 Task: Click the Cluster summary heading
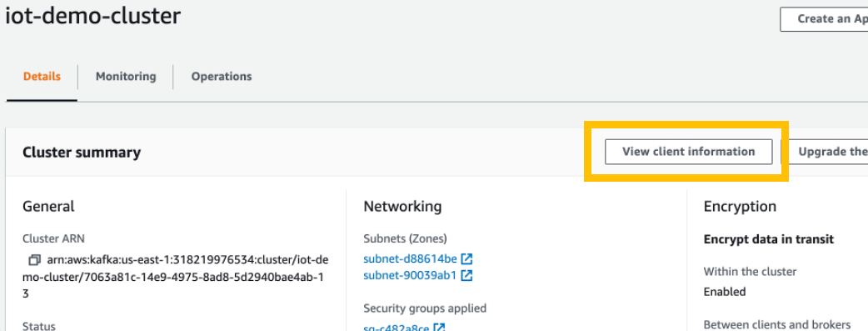click(82, 152)
